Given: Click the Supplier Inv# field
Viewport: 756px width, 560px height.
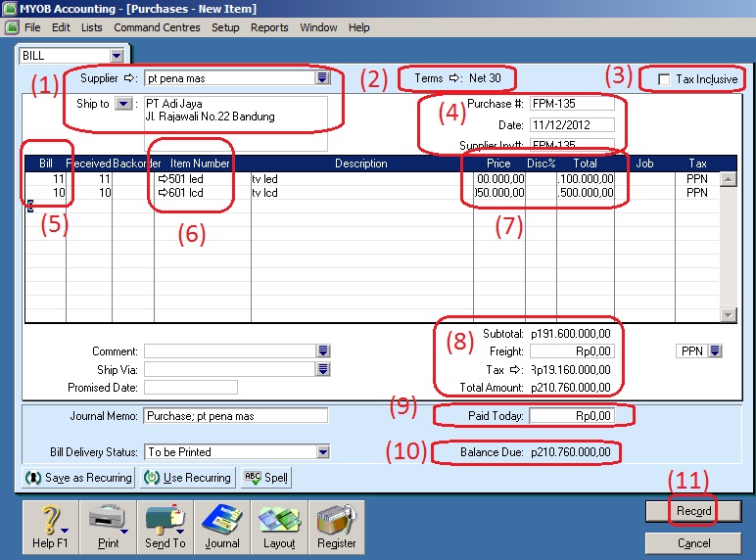Looking at the screenshot, I should pos(572,144).
